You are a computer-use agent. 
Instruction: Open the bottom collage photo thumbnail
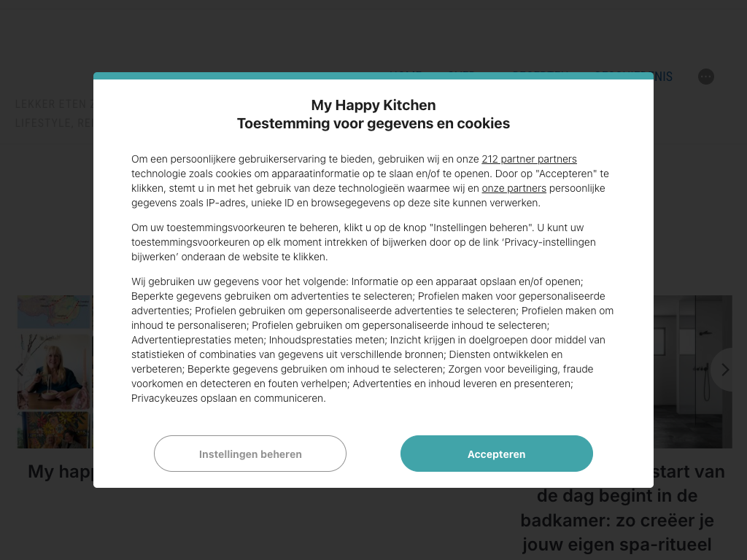[55, 429]
